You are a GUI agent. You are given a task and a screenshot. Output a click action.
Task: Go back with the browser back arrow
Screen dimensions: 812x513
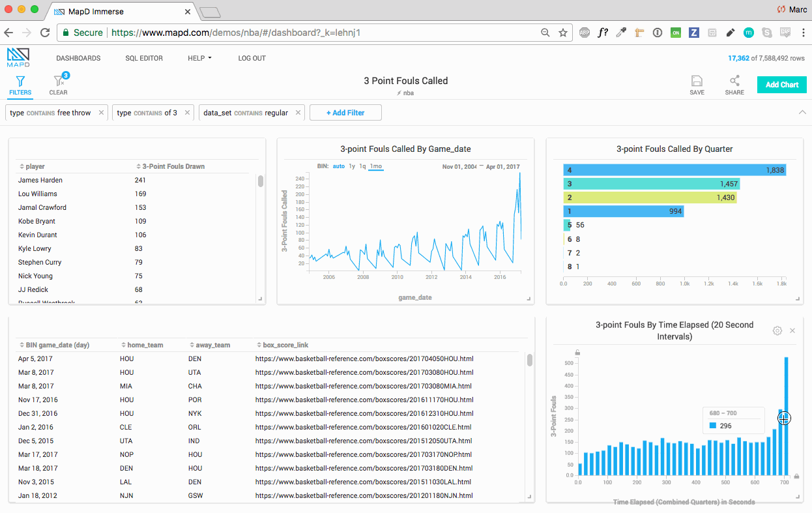click(x=9, y=33)
